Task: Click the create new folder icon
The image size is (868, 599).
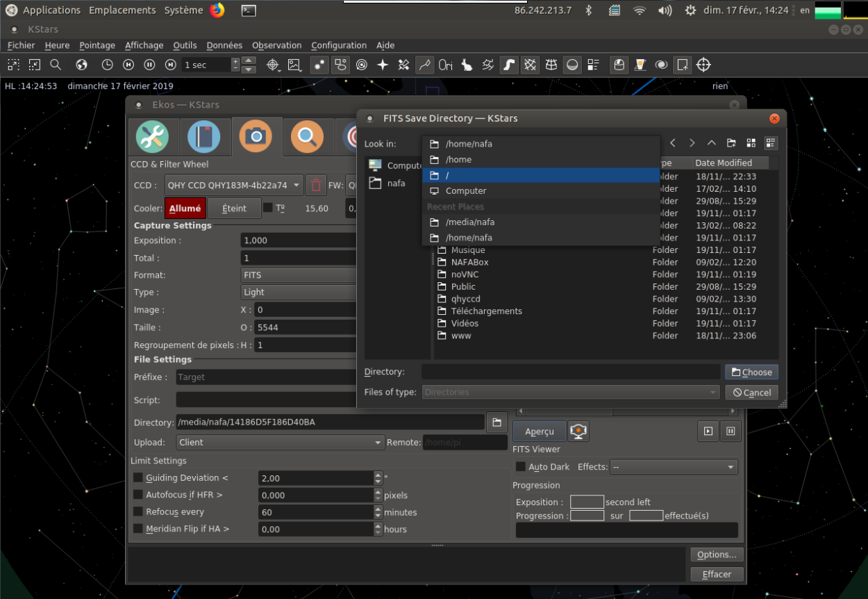Action: pyautogui.click(x=731, y=143)
